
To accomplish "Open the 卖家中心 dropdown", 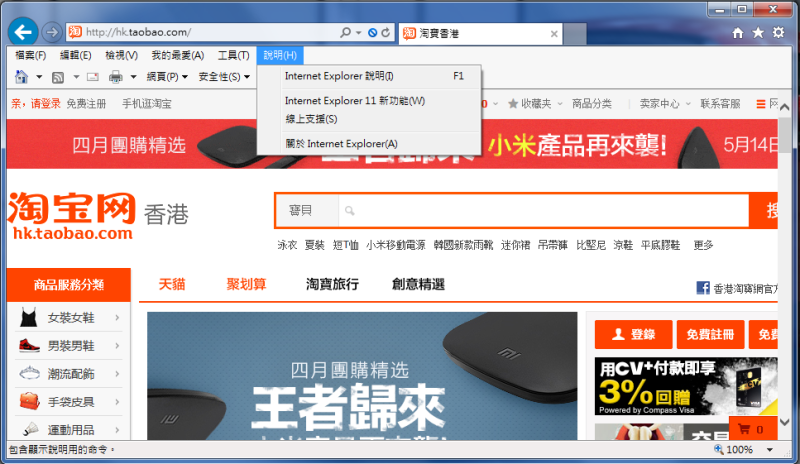I will [665, 104].
